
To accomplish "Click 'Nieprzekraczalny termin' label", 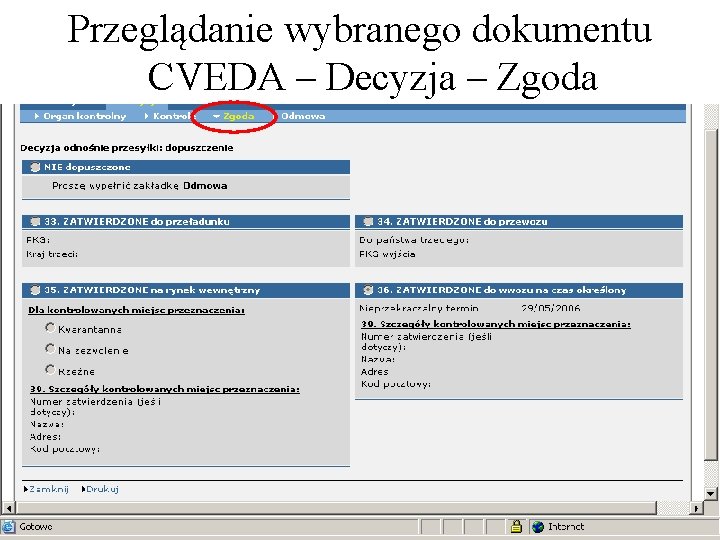I will (419, 308).
